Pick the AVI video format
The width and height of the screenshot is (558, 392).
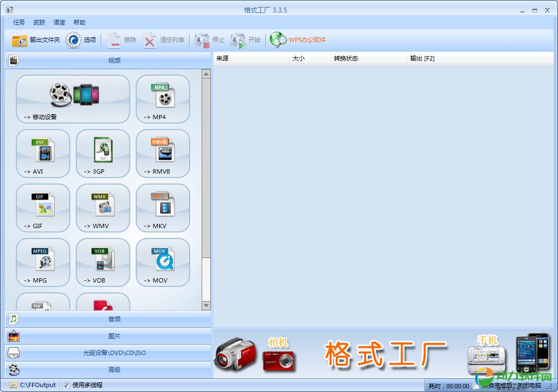pos(43,153)
